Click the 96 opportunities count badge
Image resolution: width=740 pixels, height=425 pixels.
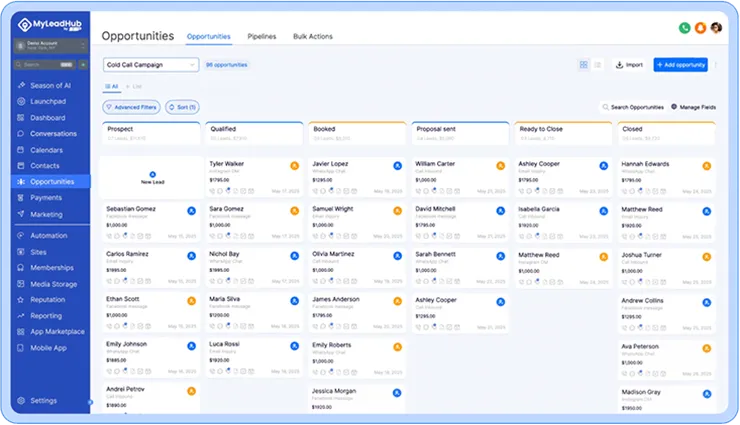(227, 65)
